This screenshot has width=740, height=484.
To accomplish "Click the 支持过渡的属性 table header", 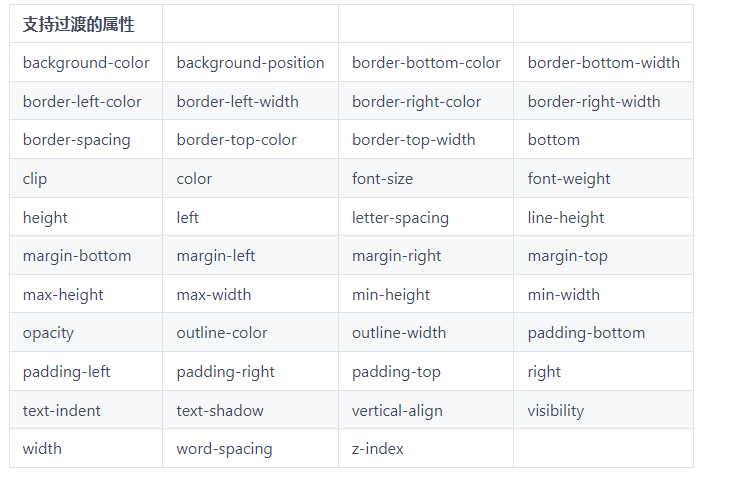I will tap(79, 24).
